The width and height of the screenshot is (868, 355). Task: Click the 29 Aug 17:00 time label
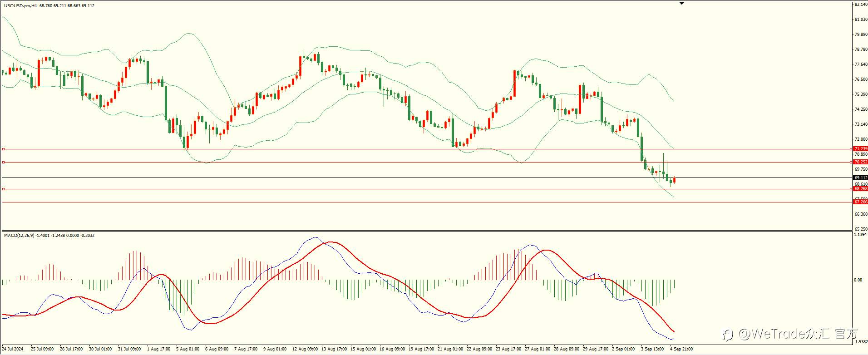[x=596, y=349]
